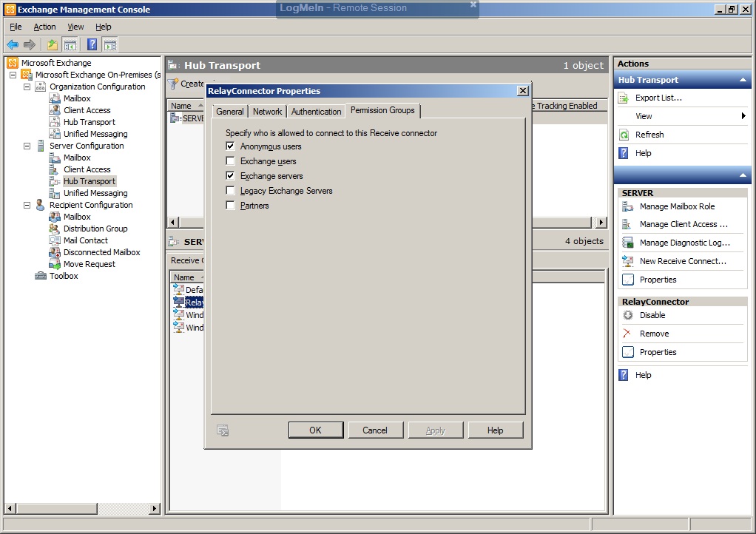
Task: Collapse the Recipient Configuration node
Action: (27, 205)
